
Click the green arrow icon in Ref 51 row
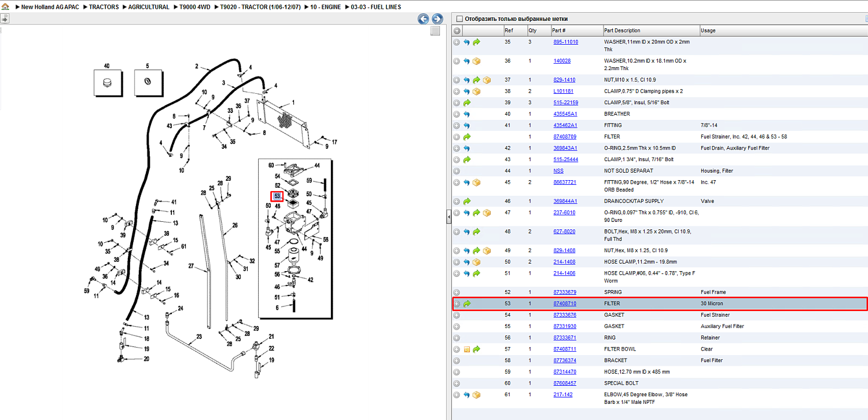pyautogui.click(x=476, y=273)
